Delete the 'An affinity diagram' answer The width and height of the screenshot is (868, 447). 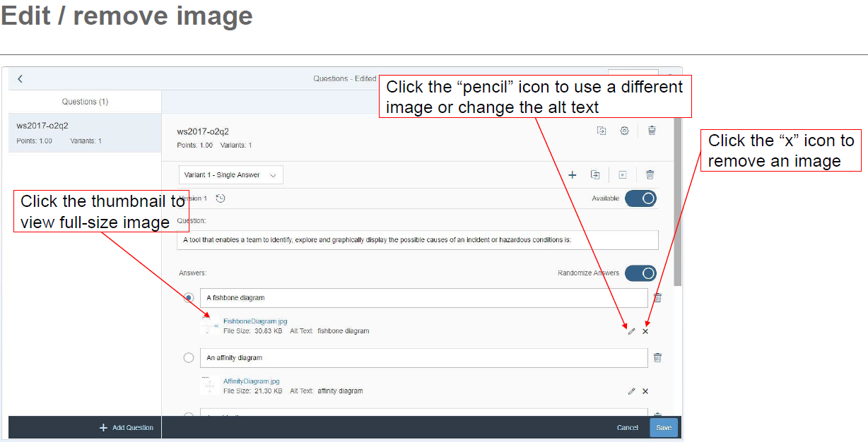[657, 358]
